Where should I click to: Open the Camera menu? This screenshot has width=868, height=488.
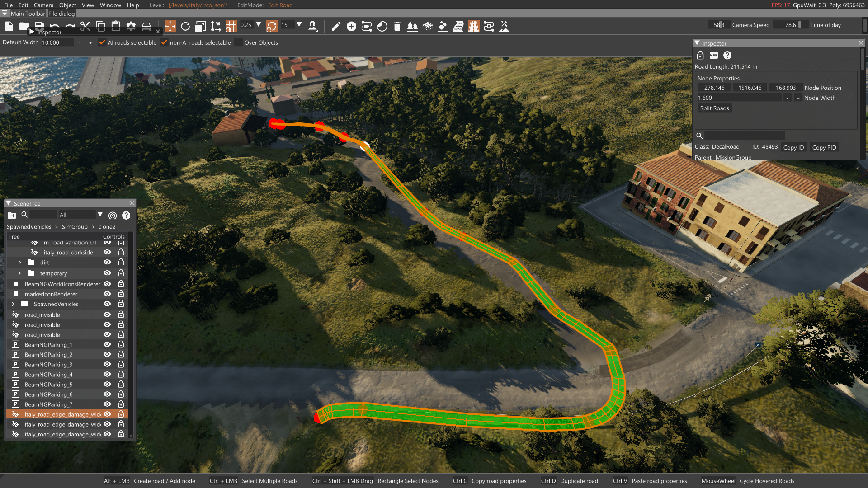(43, 5)
